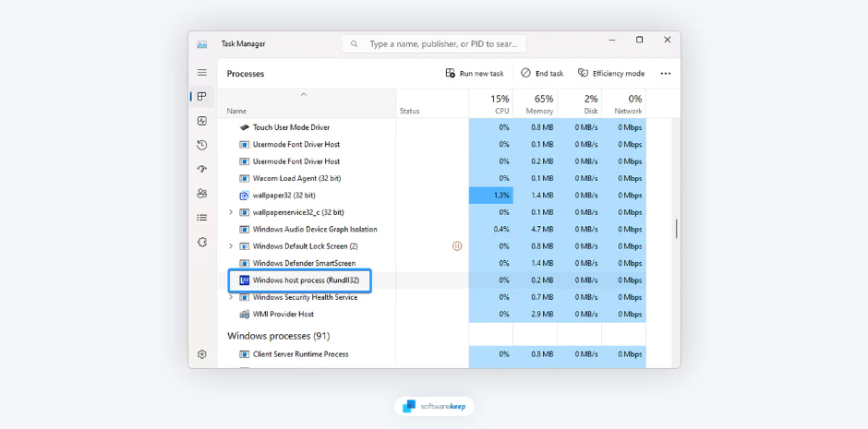Open the Details page in sidebar
Screen dimensions: 868x429
[202, 218]
